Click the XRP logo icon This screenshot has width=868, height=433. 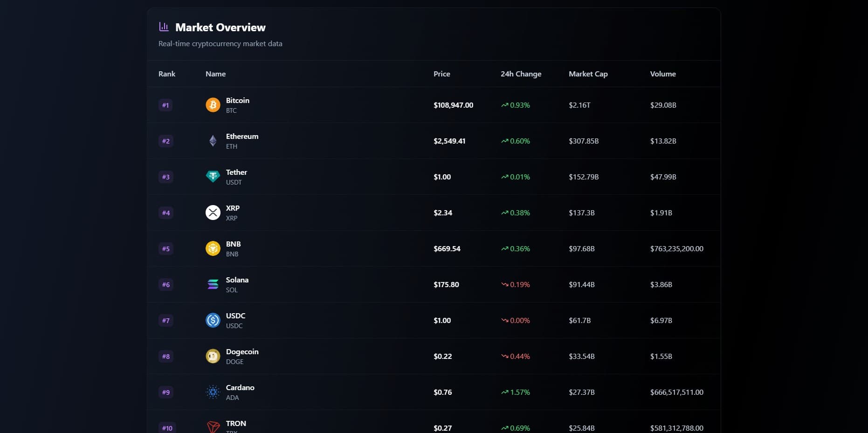(x=213, y=213)
